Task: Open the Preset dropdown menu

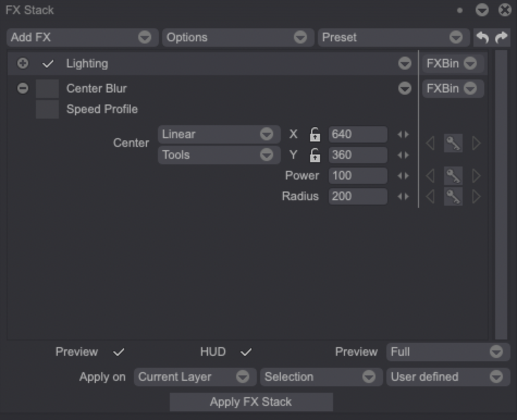Action: [393, 37]
